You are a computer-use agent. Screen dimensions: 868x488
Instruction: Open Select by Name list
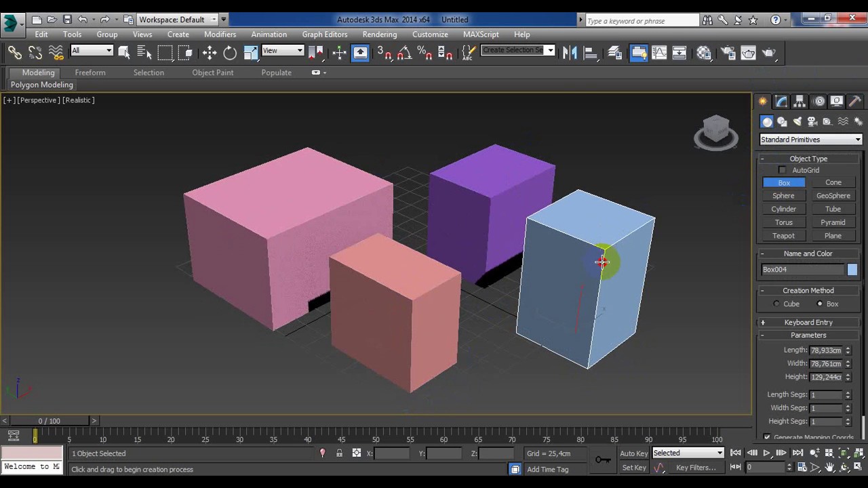tap(144, 52)
